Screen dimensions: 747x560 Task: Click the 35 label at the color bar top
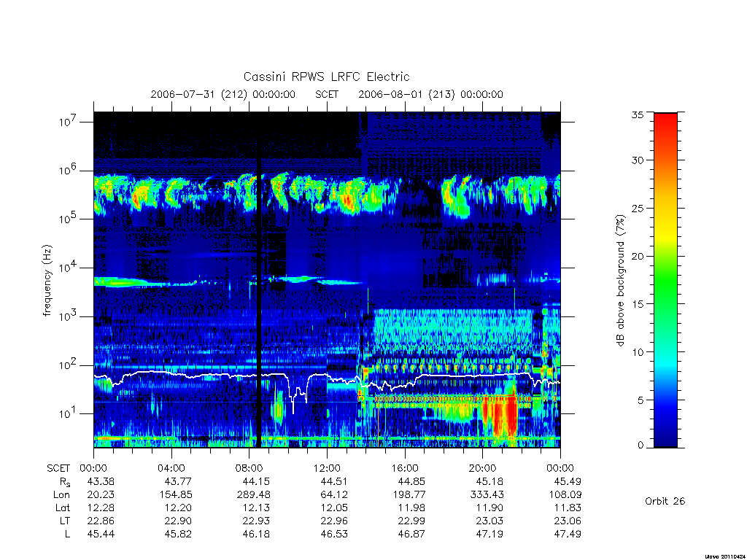point(638,114)
